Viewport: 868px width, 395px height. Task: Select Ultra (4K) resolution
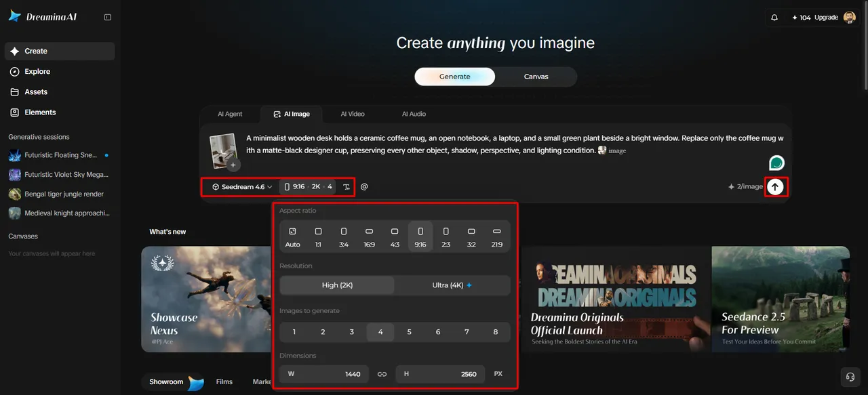click(452, 285)
